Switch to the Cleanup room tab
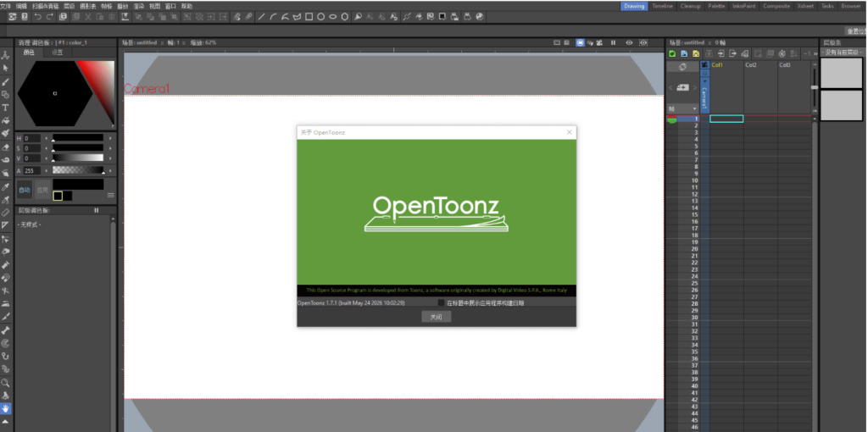 [x=690, y=6]
